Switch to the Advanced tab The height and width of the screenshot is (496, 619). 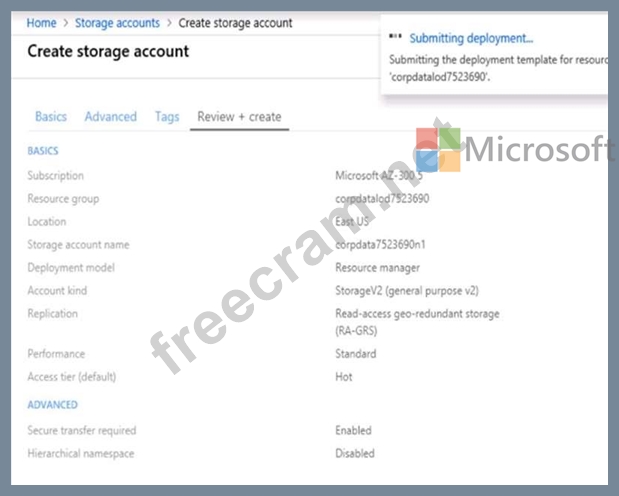111,116
